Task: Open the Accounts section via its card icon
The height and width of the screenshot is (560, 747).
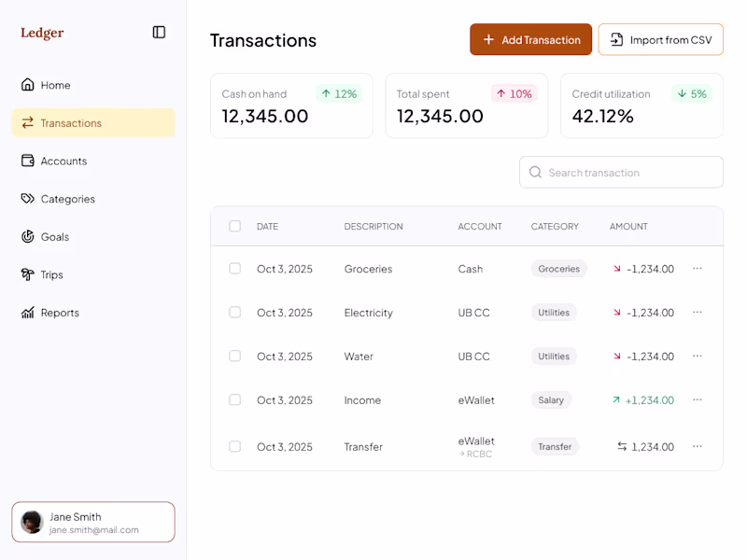Action: point(28,161)
